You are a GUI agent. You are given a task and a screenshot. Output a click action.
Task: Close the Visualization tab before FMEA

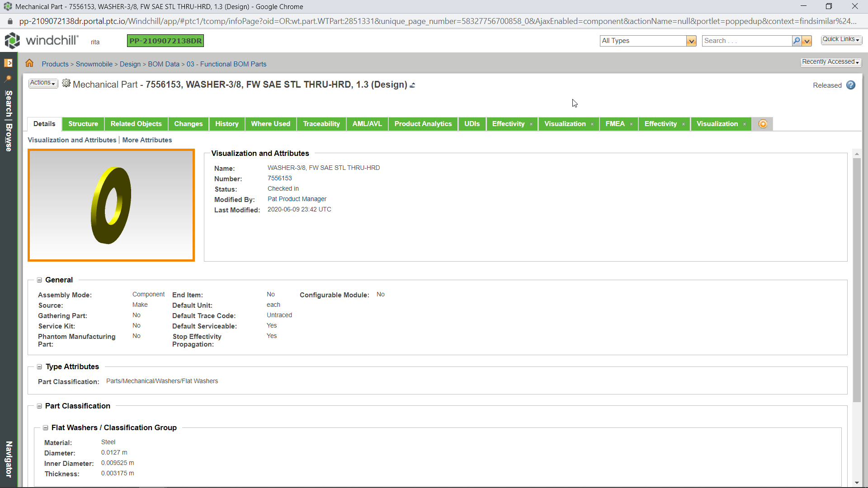pos(592,124)
